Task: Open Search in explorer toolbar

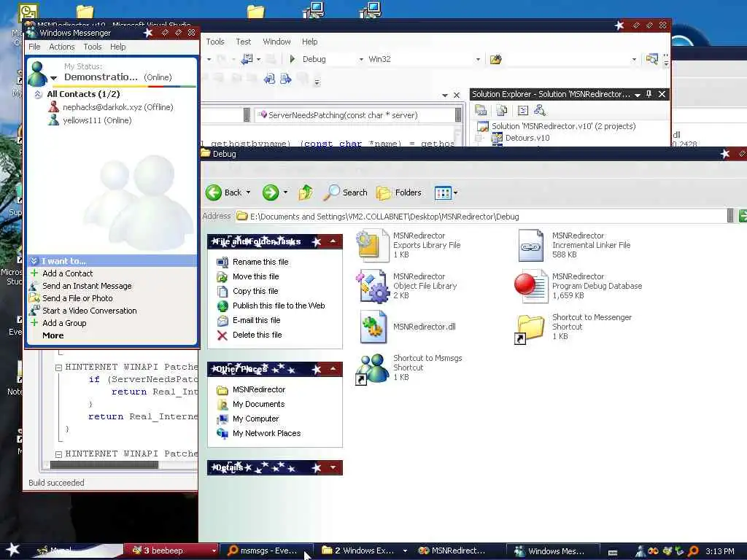Action: (x=345, y=192)
